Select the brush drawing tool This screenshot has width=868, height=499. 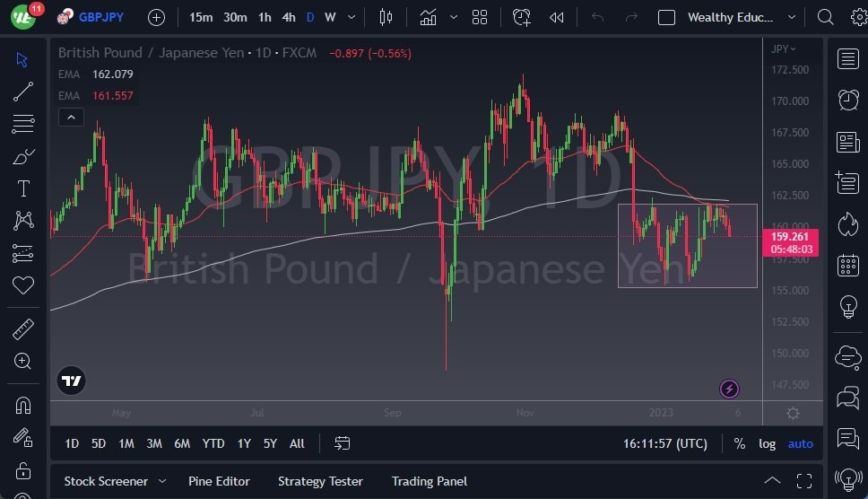coord(22,157)
